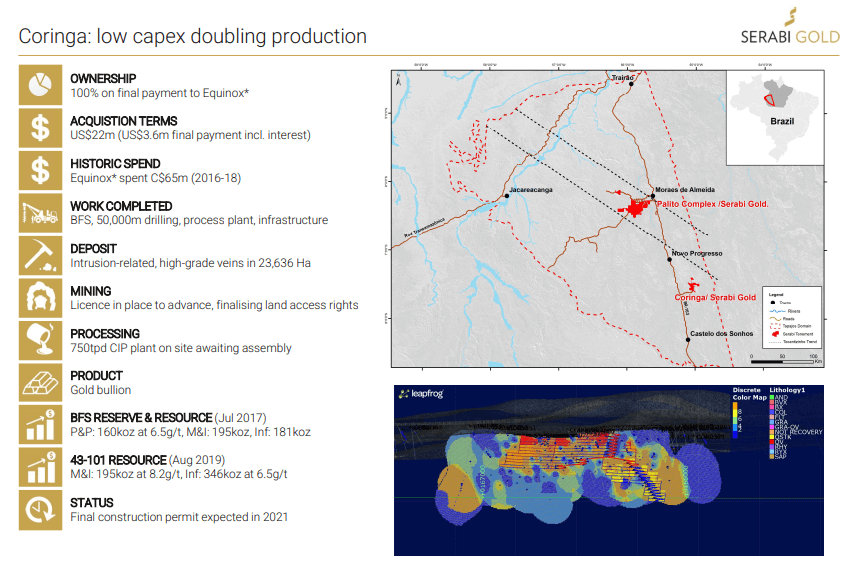The width and height of the screenshot is (853, 565).
Task: Select the STATUS heading
Action: (x=91, y=502)
